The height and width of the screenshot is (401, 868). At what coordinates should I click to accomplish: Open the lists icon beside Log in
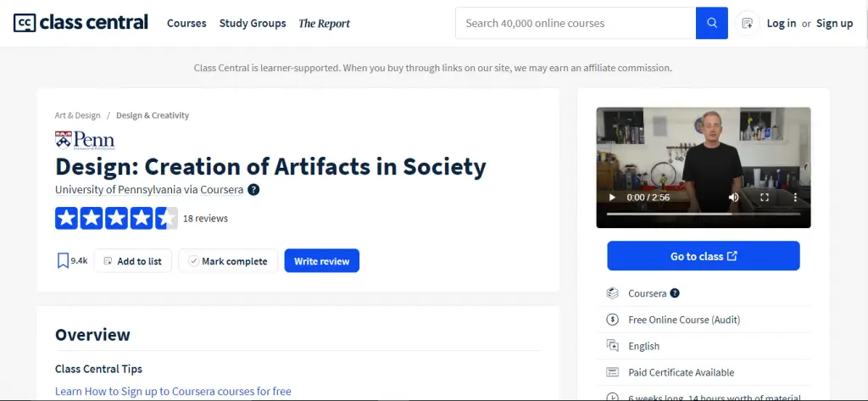tap(747, 24)
